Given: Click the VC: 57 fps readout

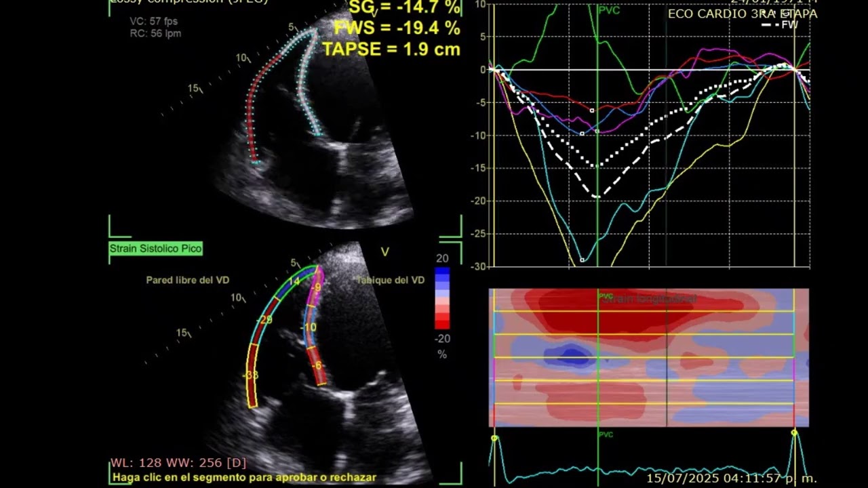Looking at the screenshot, I should tap(153, 22).
